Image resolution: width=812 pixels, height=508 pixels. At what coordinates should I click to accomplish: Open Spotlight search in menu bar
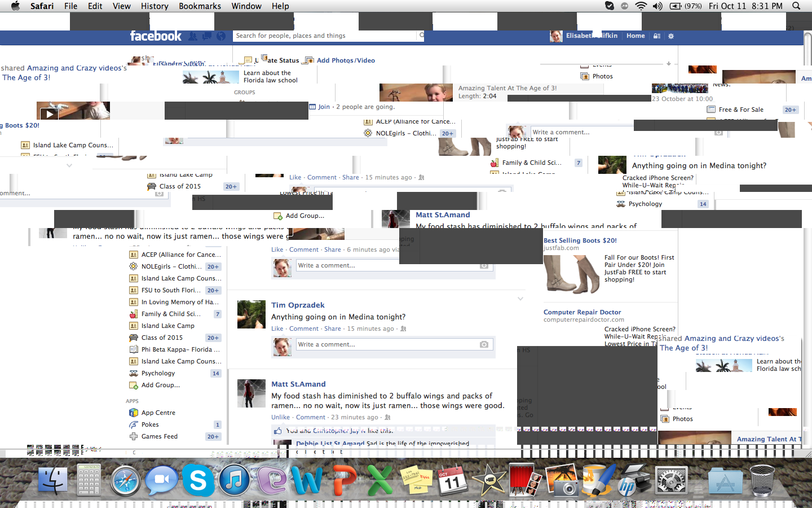[796, 6]
